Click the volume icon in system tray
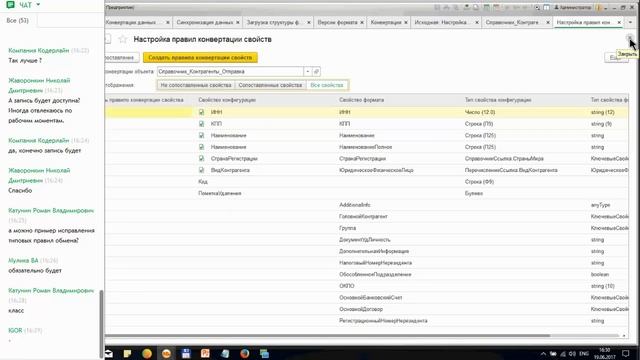 pyautogui.click(x=572, y=354)
